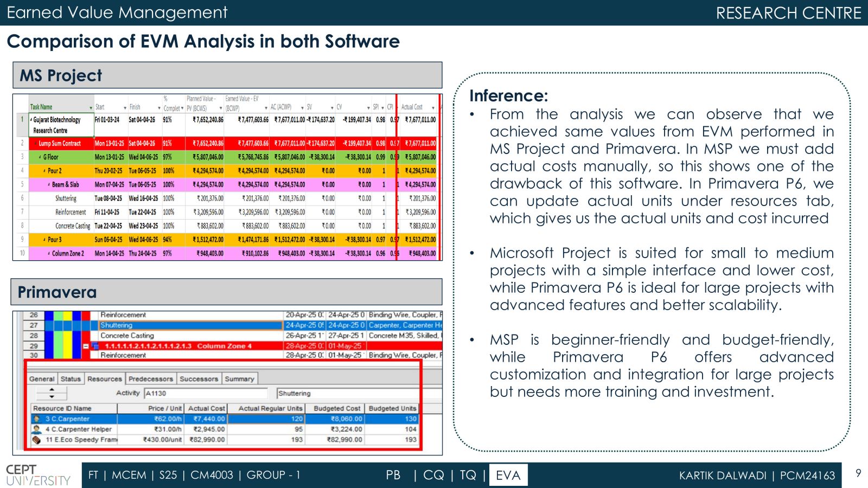Open the % Complete column filter dropdown
This screenshot has width=868, height=488.
coord(182,108)
